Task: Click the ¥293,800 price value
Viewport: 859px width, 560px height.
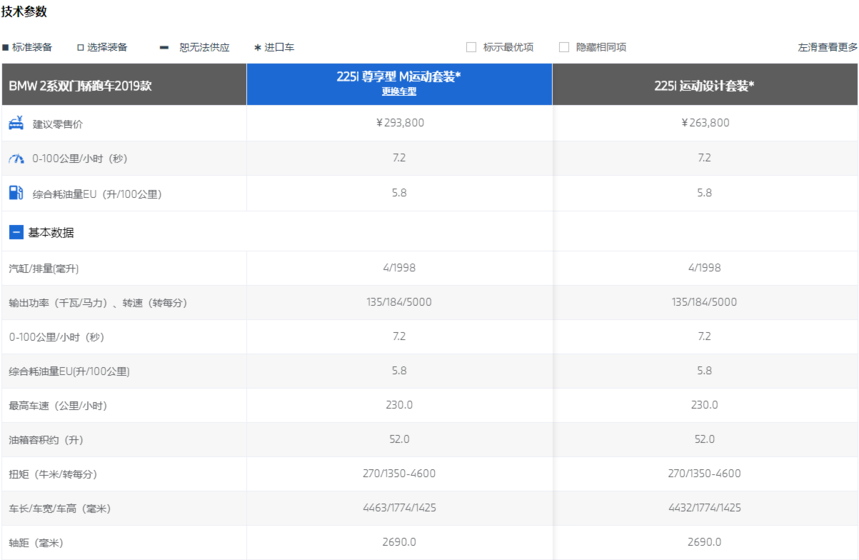Action: coord(400,123)
